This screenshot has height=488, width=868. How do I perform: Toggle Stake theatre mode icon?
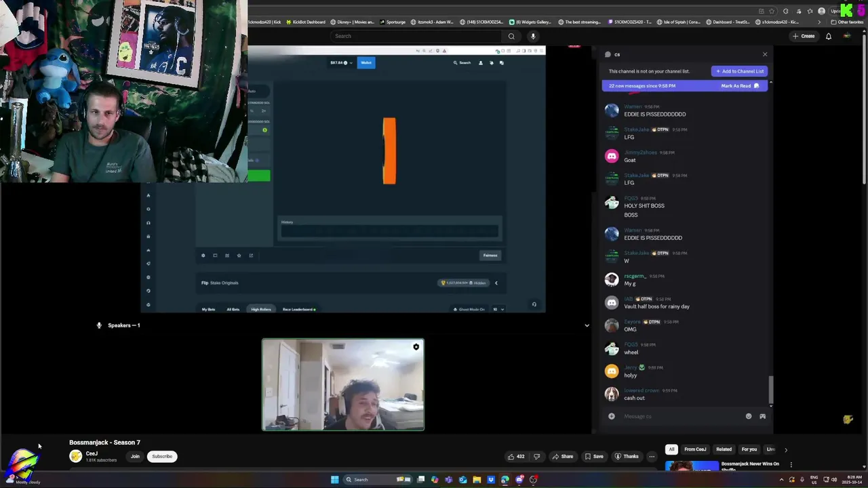click(215, 256)
